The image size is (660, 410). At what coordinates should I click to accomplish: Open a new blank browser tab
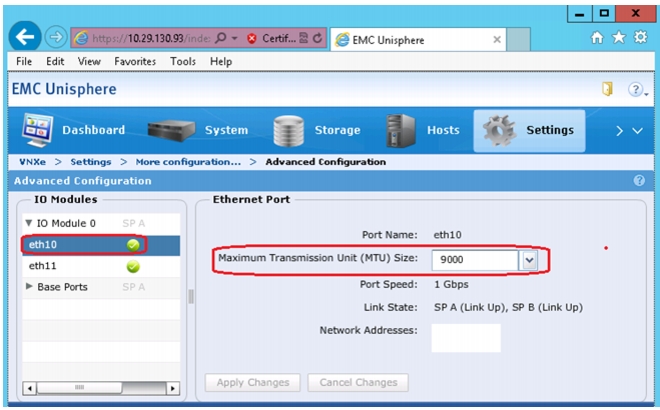[518, 40]
